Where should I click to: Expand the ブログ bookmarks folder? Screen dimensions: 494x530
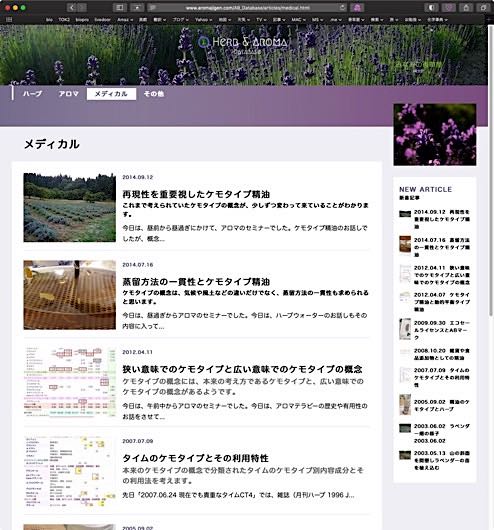click(x=181, y=20)
